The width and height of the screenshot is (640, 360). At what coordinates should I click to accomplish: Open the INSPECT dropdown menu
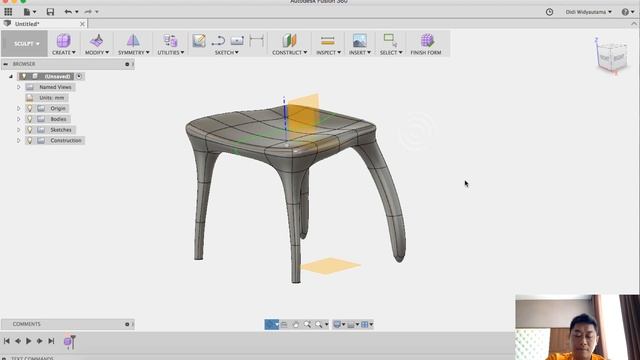[x=328, y=53]
